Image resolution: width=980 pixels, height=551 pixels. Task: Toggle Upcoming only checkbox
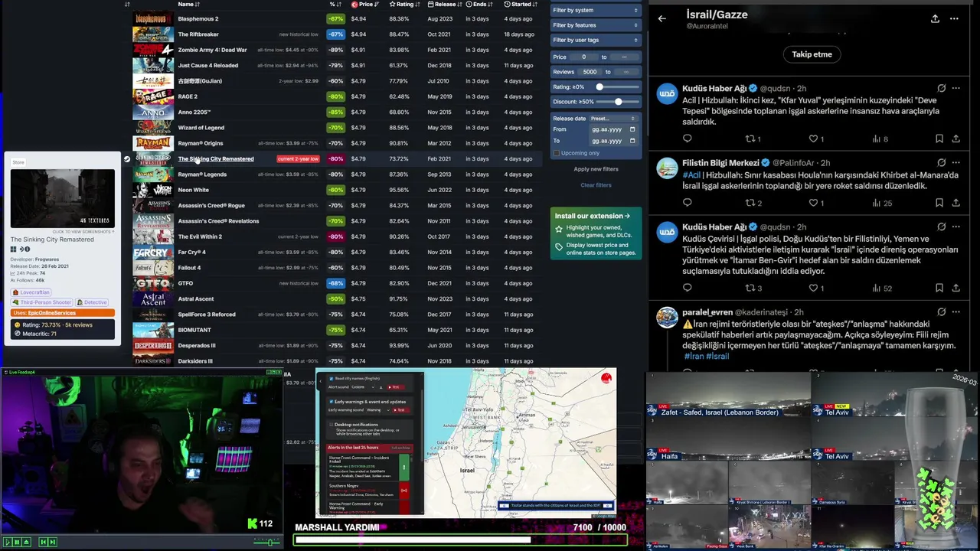[x=556, y=153]
